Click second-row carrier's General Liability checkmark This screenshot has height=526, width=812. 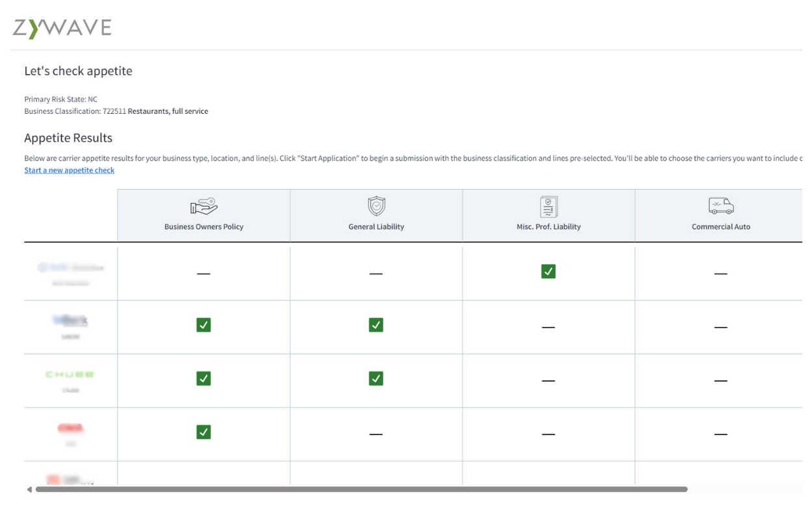click(x=375, y=325)
